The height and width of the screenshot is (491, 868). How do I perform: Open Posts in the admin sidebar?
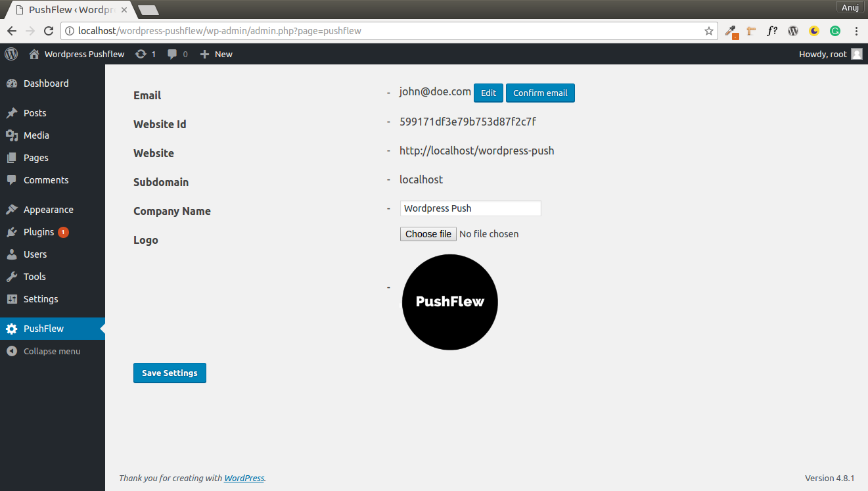point(53,113)
